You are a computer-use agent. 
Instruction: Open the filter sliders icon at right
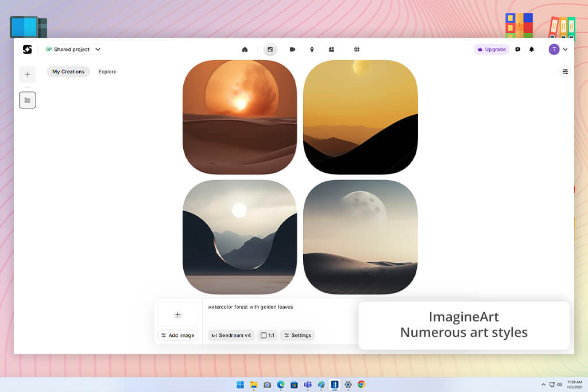[x=565, y=72]
